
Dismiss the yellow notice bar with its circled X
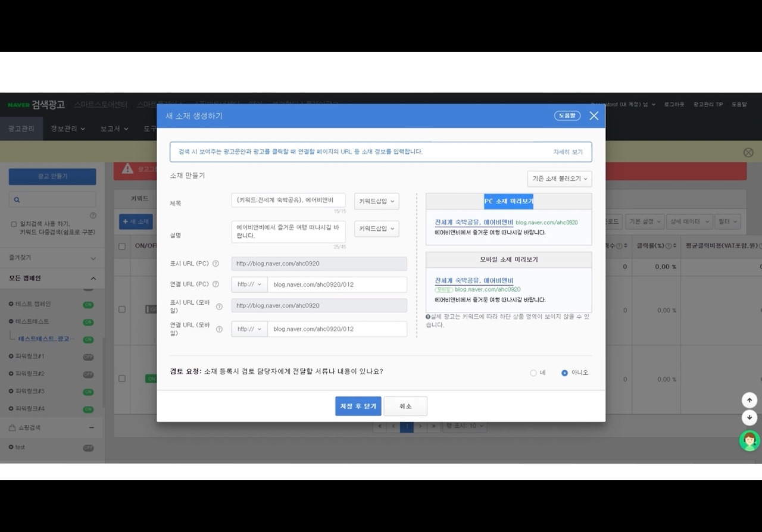748,152
